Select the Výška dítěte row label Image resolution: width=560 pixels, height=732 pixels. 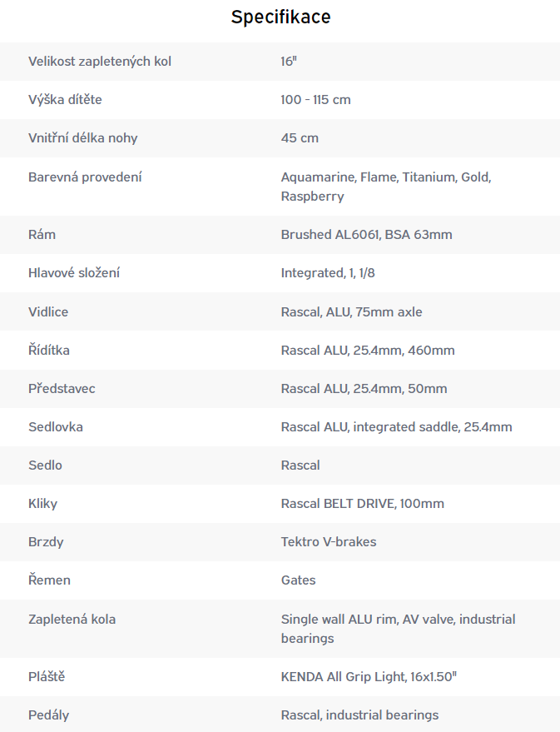(65, 100)
